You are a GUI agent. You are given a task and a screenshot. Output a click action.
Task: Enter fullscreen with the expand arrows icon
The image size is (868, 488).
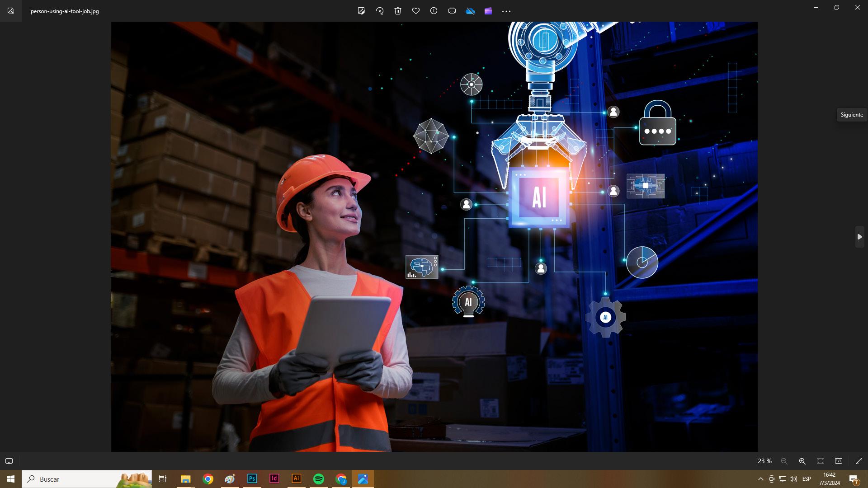tap(859, 461)
